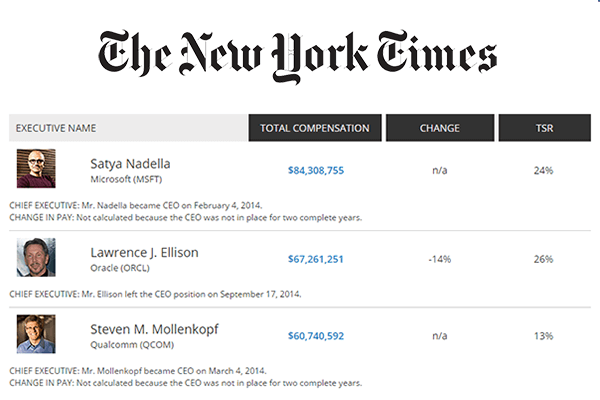
Task: Open the $67,261,251 compensation link
Action: (x=316, y=259)
